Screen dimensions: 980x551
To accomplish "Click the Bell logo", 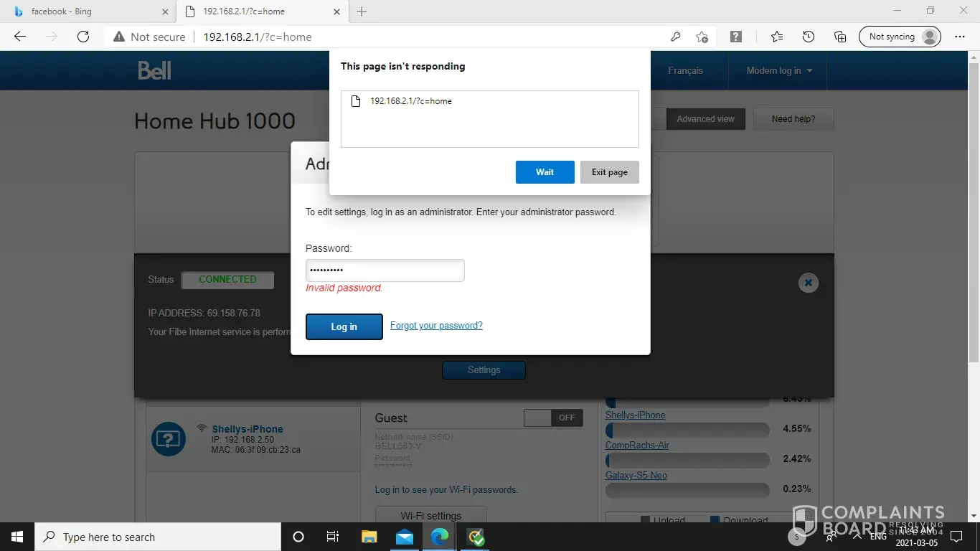I will click(x=155, y=70).
